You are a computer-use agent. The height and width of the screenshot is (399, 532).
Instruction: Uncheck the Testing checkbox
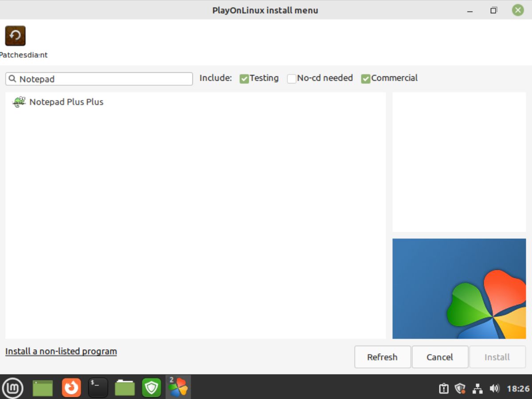pos(244,78)
